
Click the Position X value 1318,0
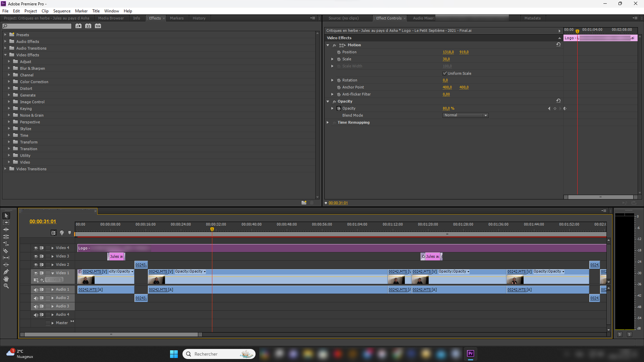[x=448, y=52]
